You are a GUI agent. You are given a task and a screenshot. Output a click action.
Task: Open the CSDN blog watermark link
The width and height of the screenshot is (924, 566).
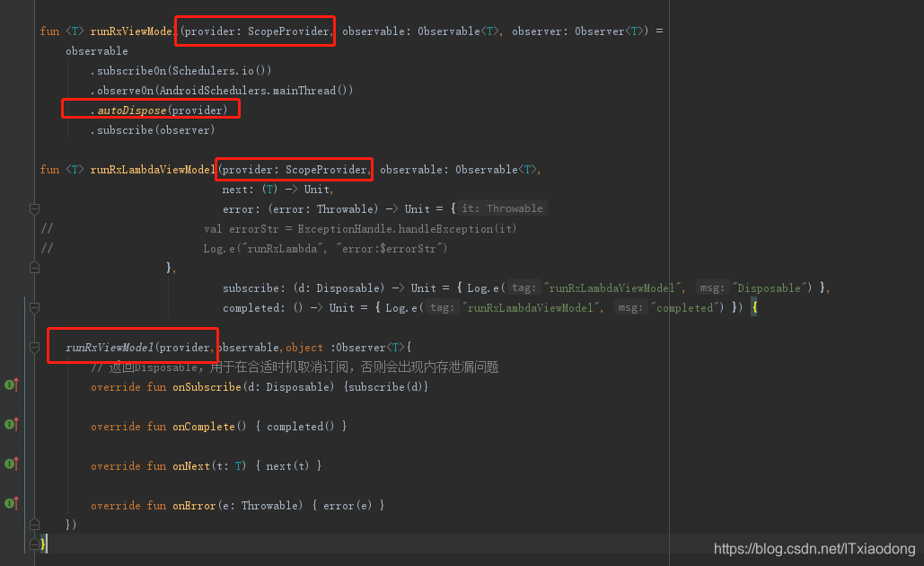coord(814,548)
